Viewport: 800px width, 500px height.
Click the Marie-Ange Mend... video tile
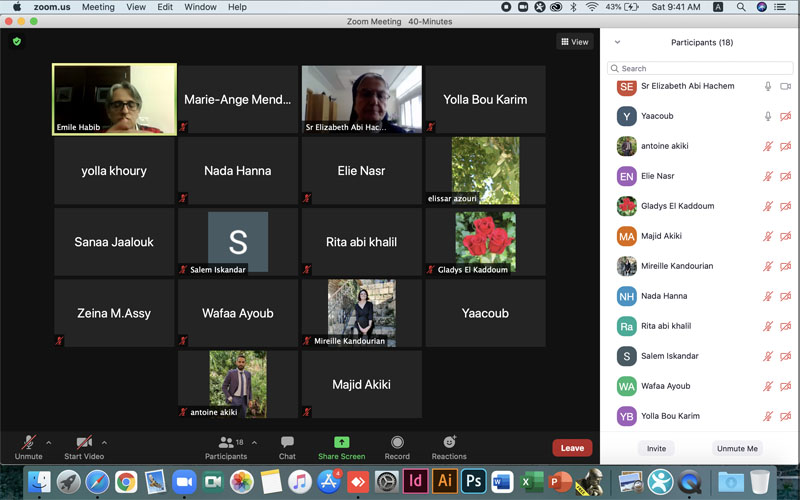238,99
